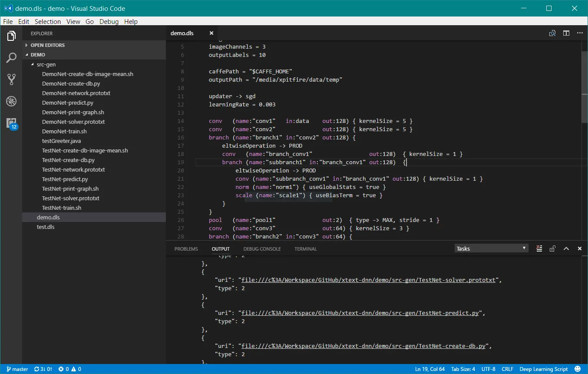Open testGreeter.java file

61,141
